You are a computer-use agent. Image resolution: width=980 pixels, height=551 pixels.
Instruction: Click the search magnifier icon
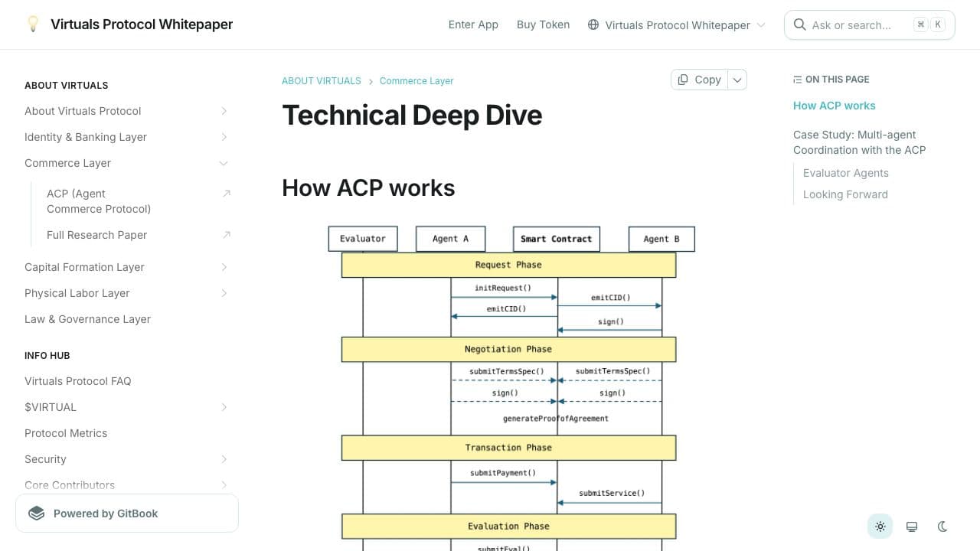[x=799, y=24]
